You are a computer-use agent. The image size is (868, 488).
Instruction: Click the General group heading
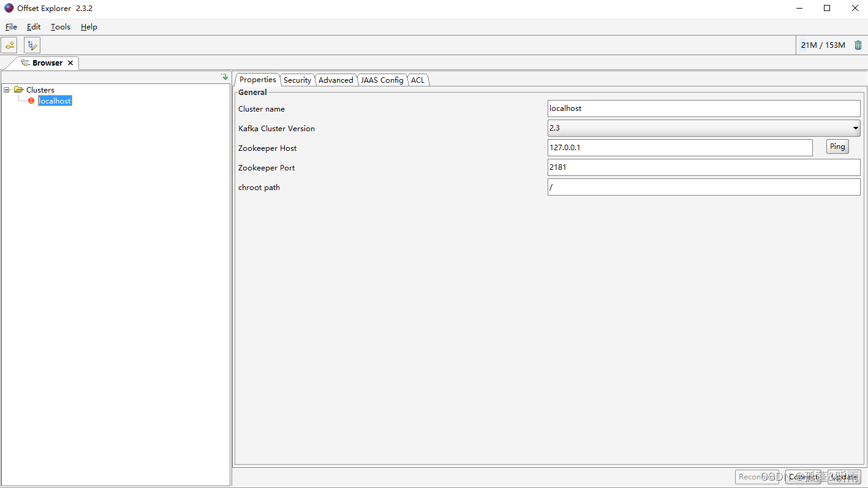[x=252, y=92]
